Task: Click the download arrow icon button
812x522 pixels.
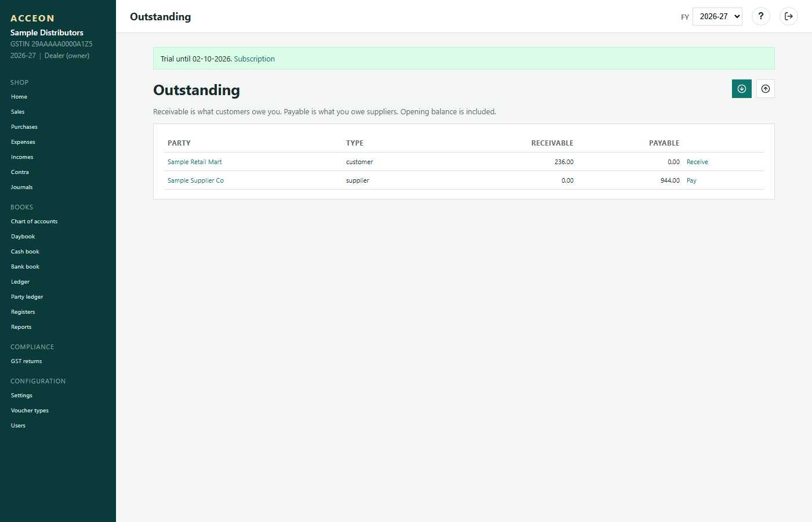Action: [742, 89]
